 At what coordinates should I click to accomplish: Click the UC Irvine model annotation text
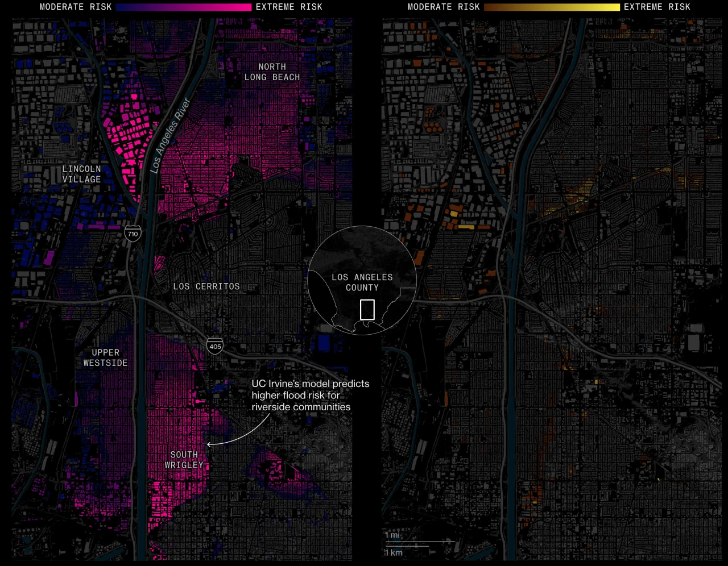[x=310, y=395]
